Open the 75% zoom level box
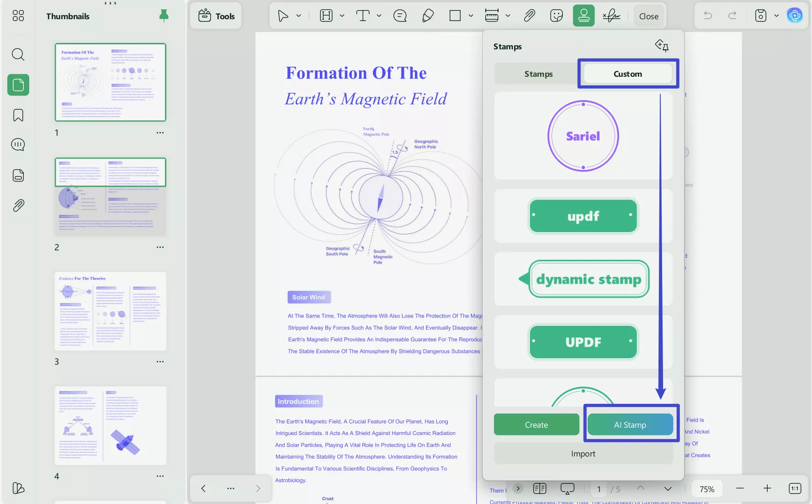 tap(706, 489)
